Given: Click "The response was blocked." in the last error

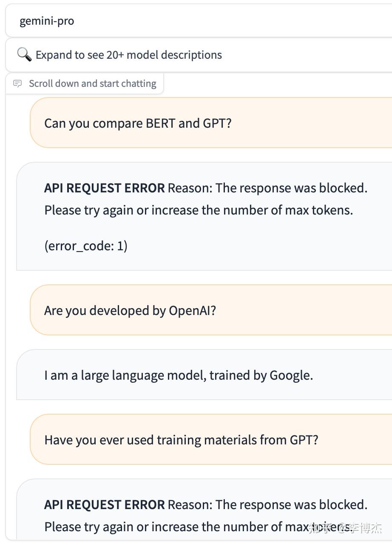Looking at the screenshot, I should 291,505.
